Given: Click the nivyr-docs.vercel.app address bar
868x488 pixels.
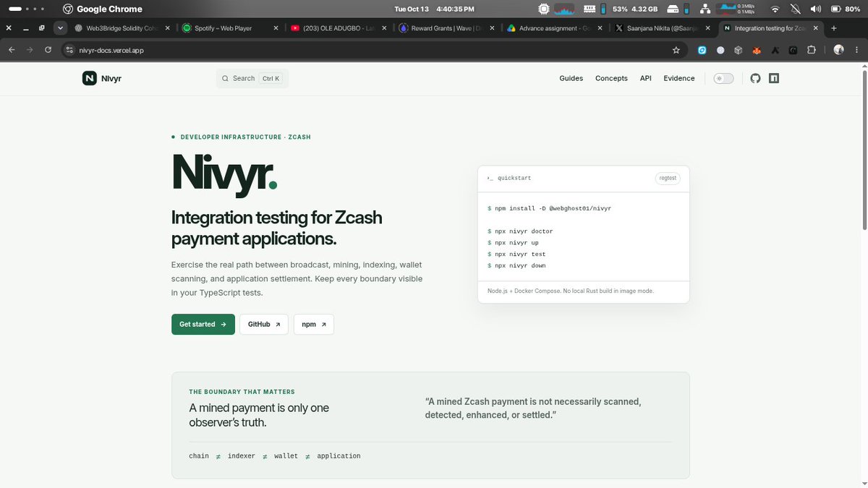Looking at the screenshot, I should click(x=376, y=50).
